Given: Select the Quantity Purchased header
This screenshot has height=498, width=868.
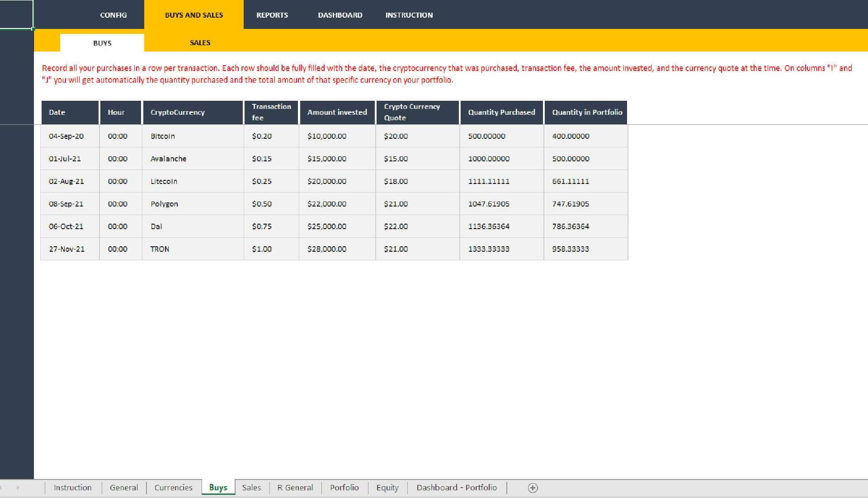Looking at the screenshot, I should (x=501, y=112).
